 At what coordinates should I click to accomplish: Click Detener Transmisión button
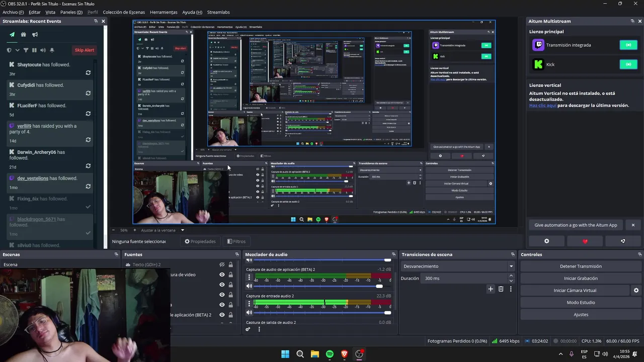pyautogui.click(x=581, y=266)
